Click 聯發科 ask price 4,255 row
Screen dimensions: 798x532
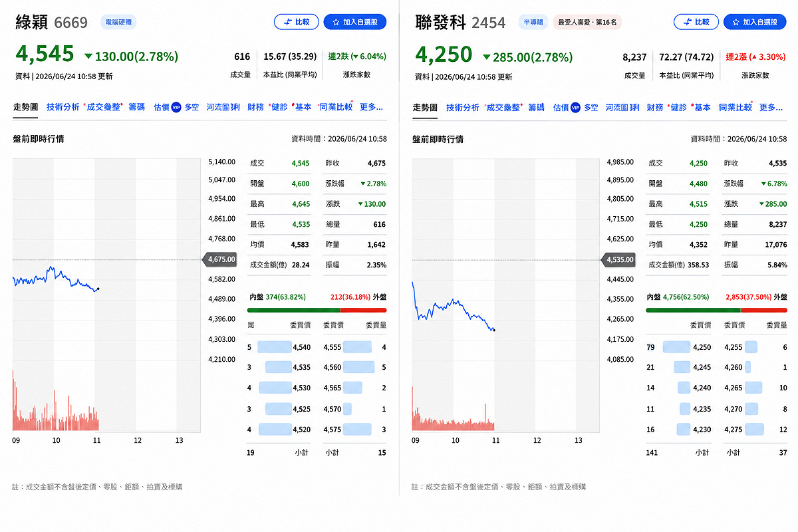(x=756, y=347)
